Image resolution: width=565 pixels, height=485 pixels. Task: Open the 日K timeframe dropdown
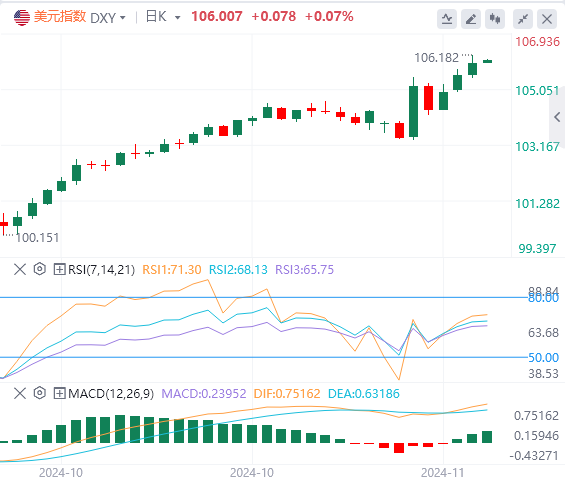163,17
